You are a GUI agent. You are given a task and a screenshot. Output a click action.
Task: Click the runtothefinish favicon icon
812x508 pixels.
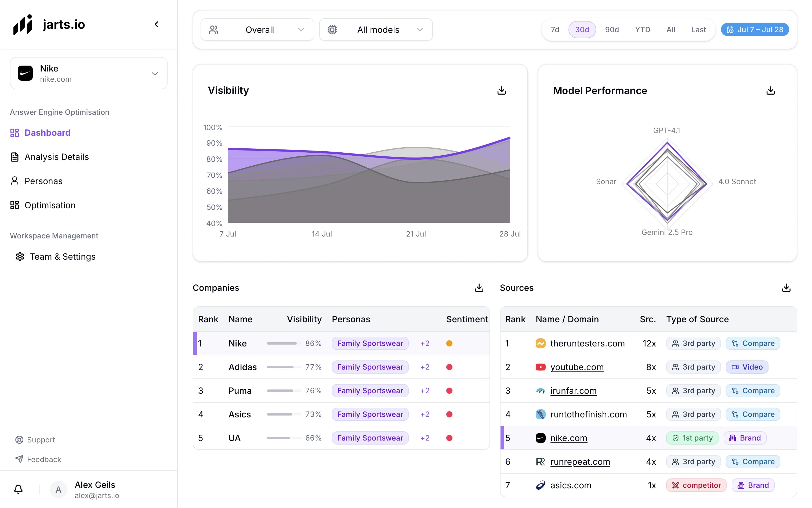[x=541, y=414]
